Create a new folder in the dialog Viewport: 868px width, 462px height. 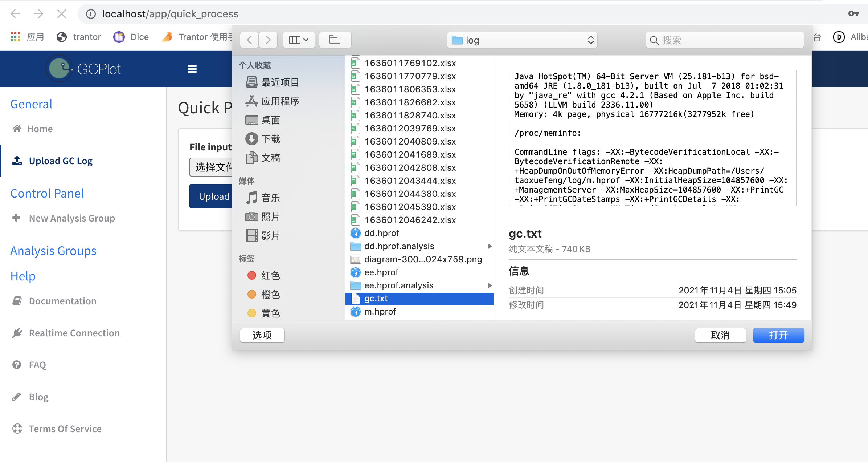[x=335, y=40]
